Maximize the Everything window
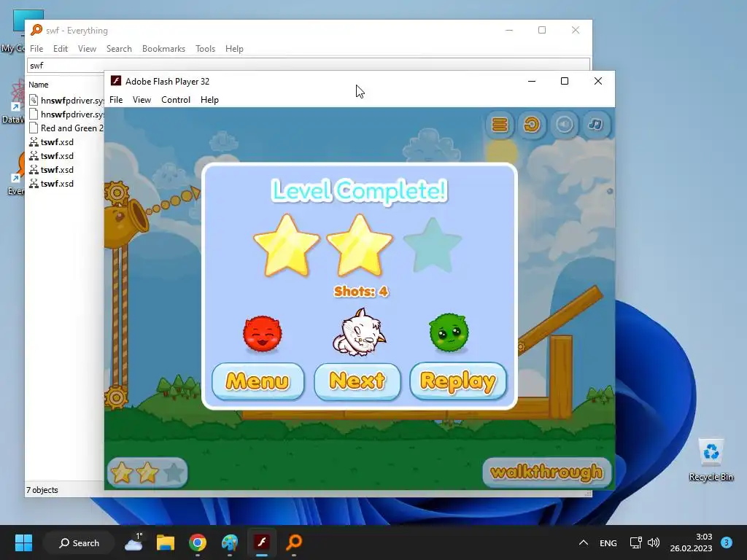747x560 pixels. pos(542,30)
